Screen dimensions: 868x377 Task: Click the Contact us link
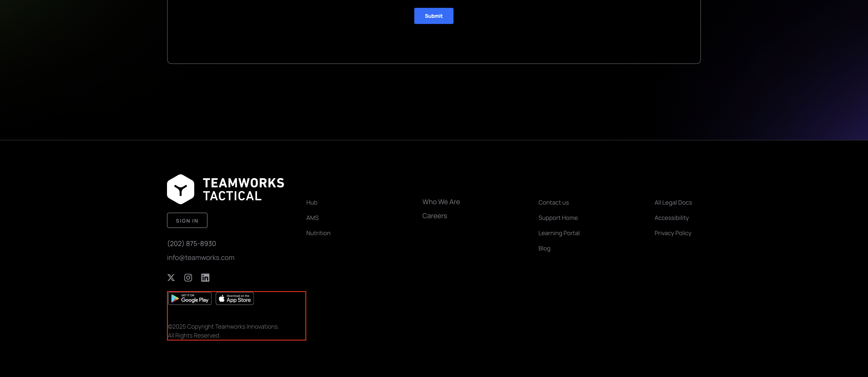tap(553, 203)
